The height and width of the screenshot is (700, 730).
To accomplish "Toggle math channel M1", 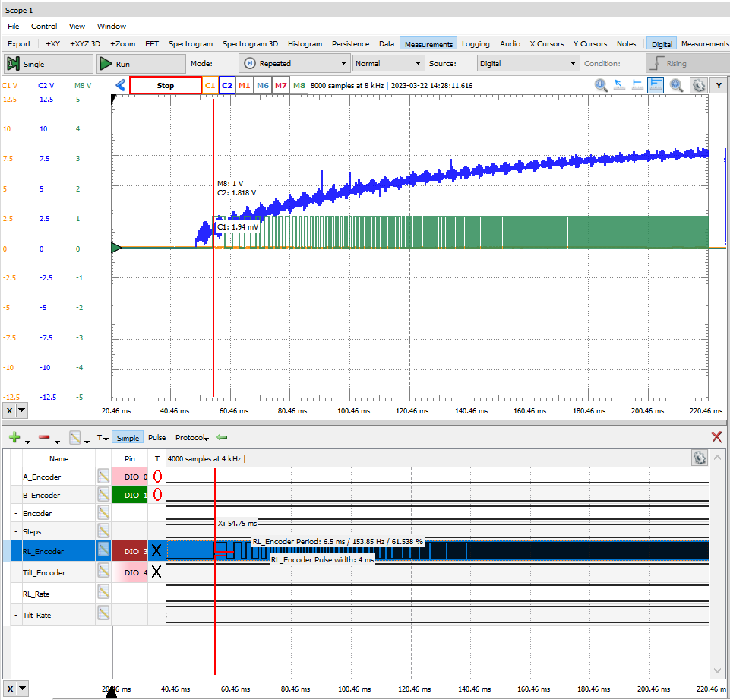I will [x=244, y=85].
